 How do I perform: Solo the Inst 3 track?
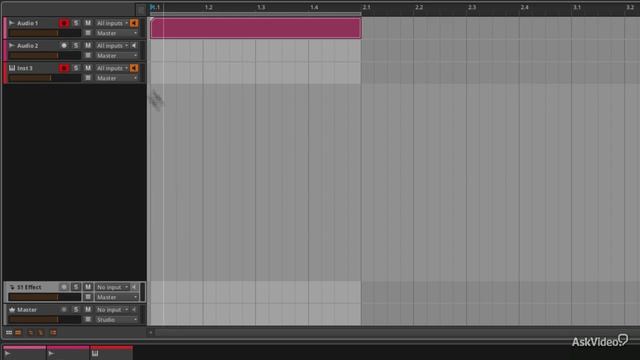point(76,68)
